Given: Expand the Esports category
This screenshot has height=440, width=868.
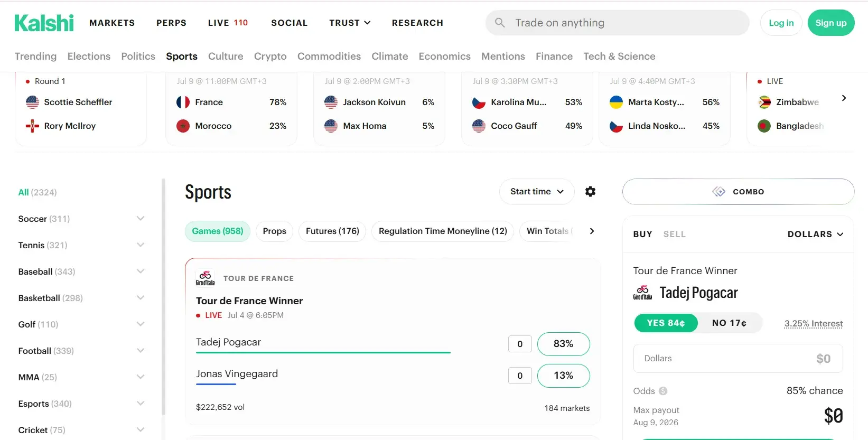Looking at the screenshot, I should 141,404.
